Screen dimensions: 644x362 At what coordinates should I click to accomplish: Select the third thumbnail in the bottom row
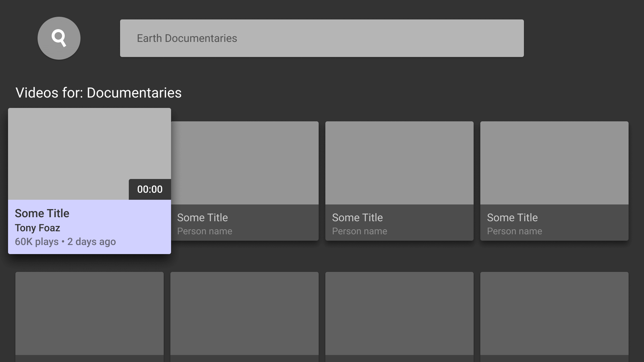[x=399, y=313]
